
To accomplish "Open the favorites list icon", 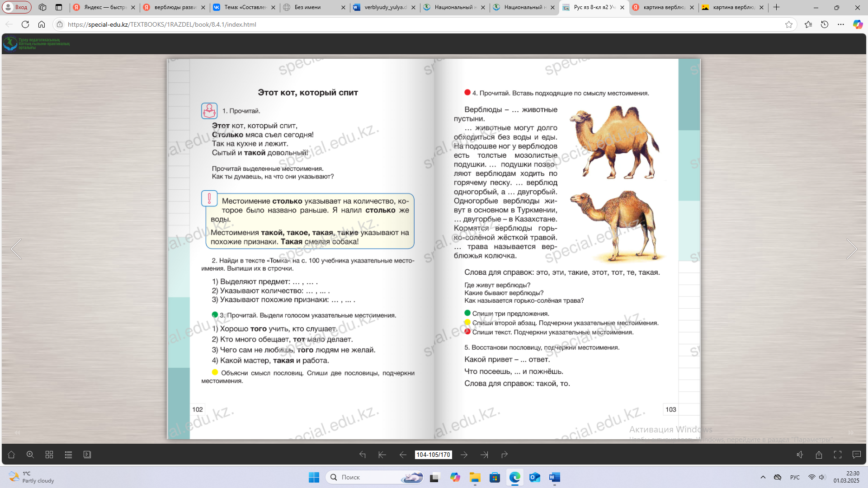I will (808, 24).
